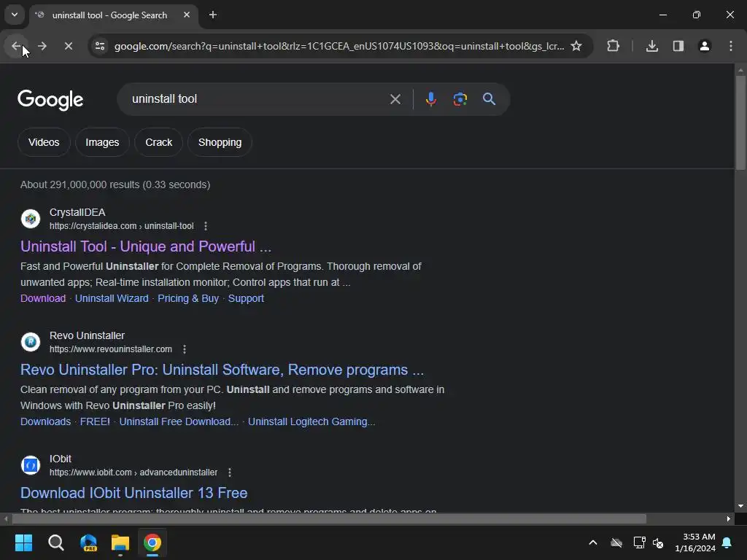Viewport: 747px width, 560px height.
Task: Open the CrystalIDEA Support sitelink
Action: [246, 298]
